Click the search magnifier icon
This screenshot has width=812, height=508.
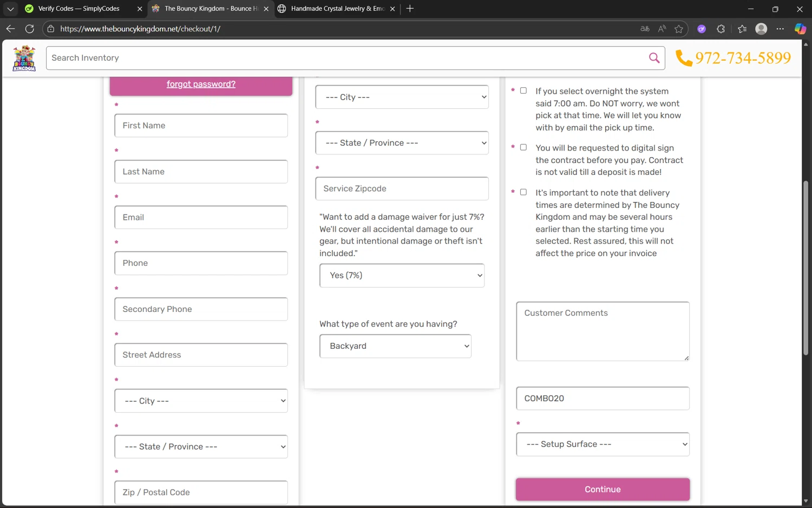point(654,58)
